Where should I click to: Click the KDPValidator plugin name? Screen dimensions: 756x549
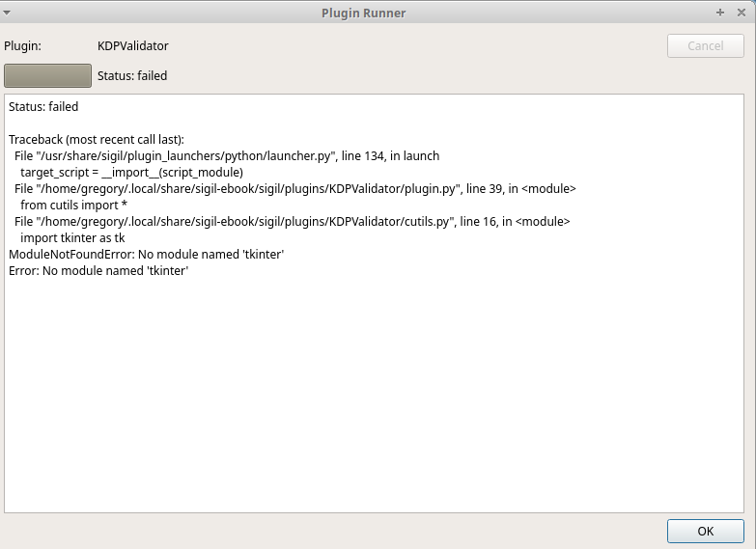133,45
